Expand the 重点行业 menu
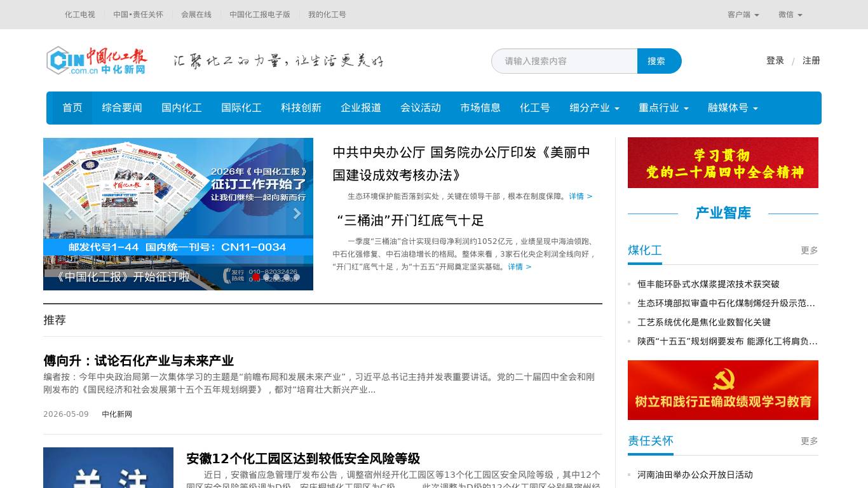 (663, 108)
